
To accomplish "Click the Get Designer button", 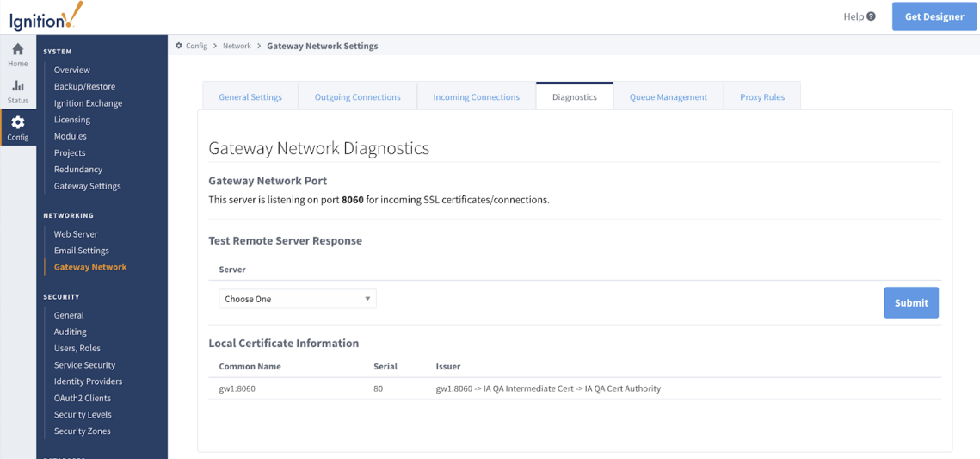I will click(934, 17).
